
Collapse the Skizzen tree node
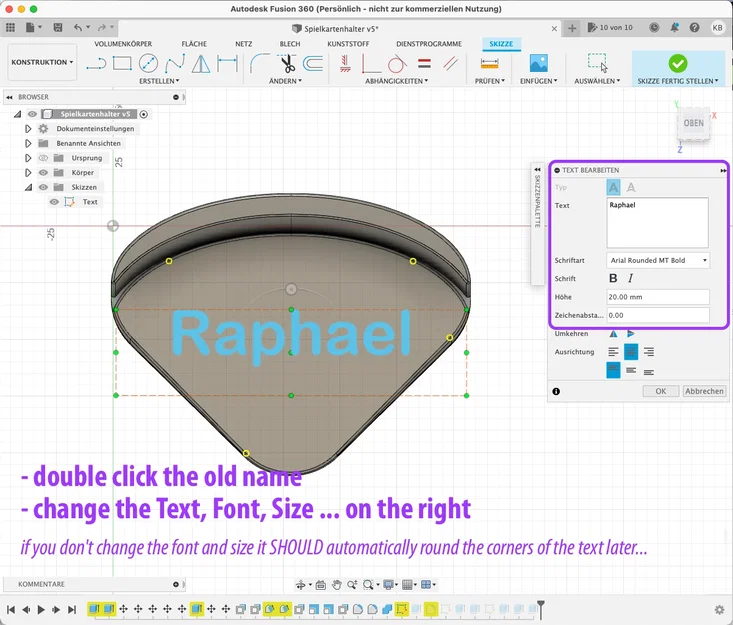click(x=28, y=187)
